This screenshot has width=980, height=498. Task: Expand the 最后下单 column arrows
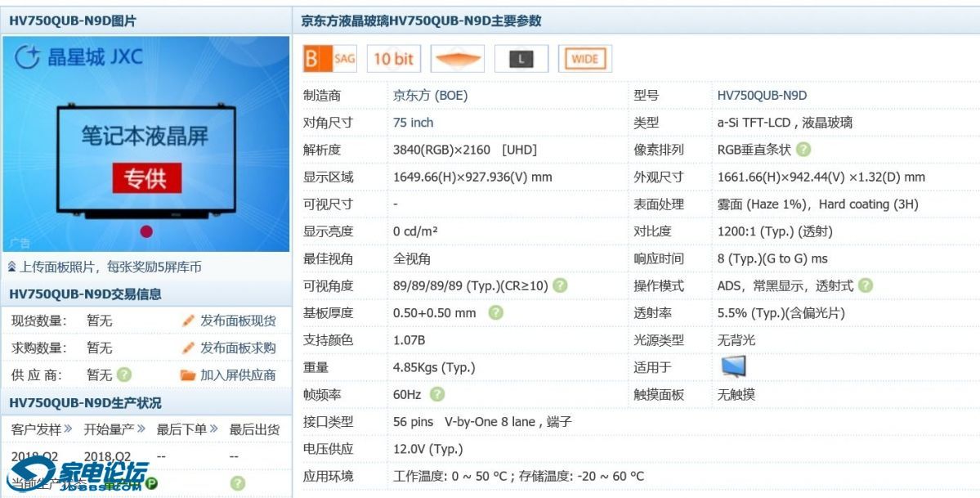click(213, 428)
